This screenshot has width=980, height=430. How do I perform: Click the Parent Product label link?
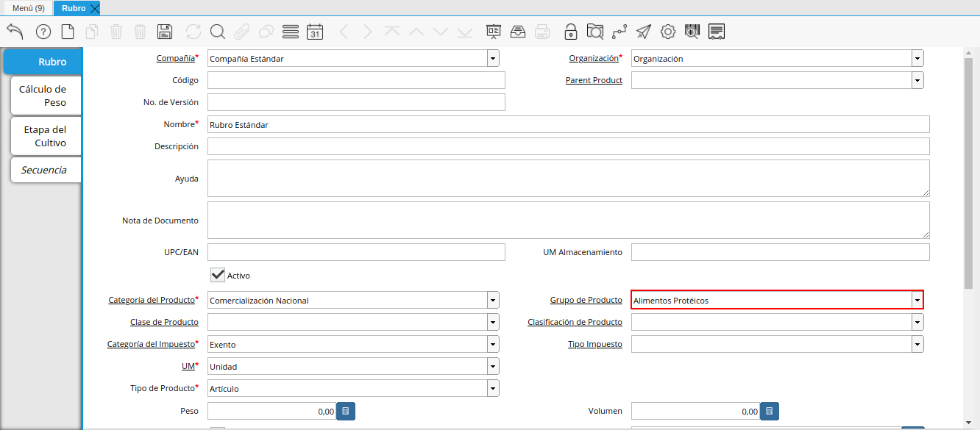pos(594,80)
